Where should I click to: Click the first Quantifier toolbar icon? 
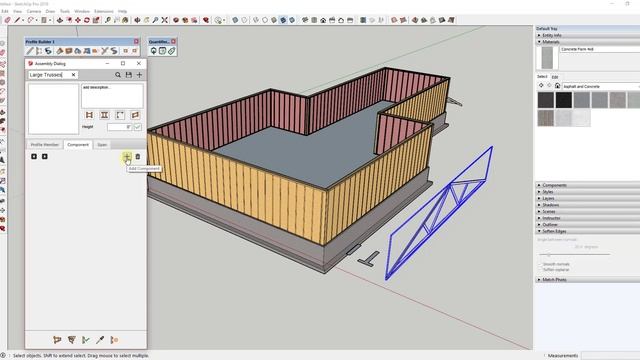(153, 51)
